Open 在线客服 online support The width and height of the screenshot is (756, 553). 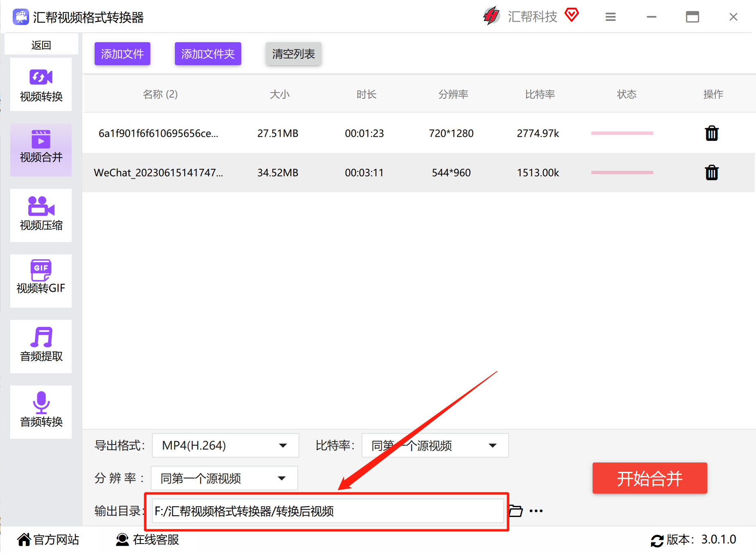click(147, 539)
